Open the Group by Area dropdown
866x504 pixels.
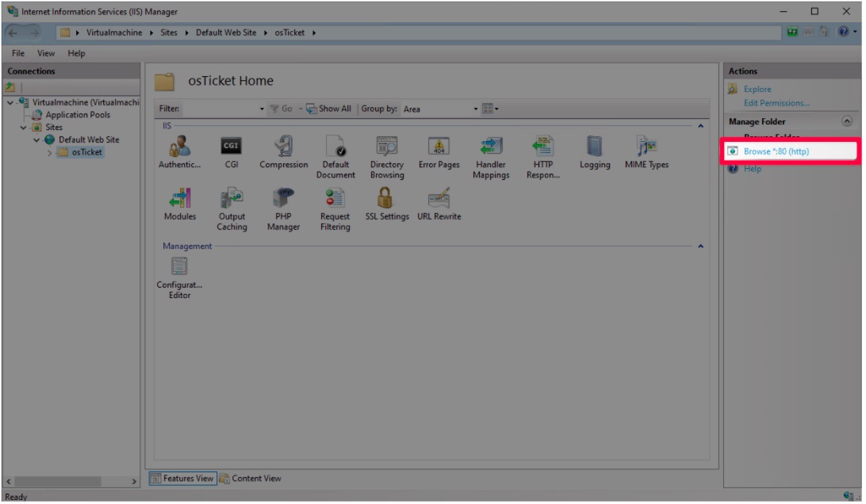tap(476, 109)
